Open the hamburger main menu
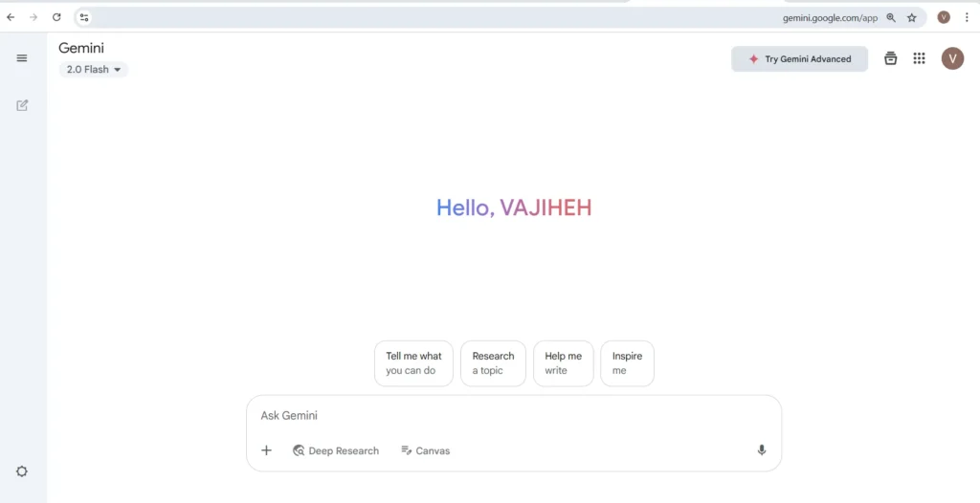The image size is (980, 503). point(22,58)
